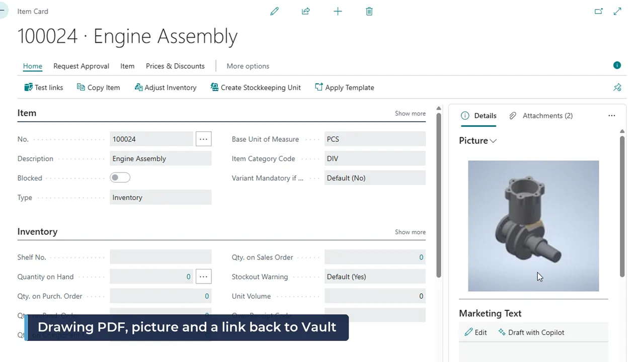Open item card in new window icon
644x362 pixels.
tap(598, 11)
